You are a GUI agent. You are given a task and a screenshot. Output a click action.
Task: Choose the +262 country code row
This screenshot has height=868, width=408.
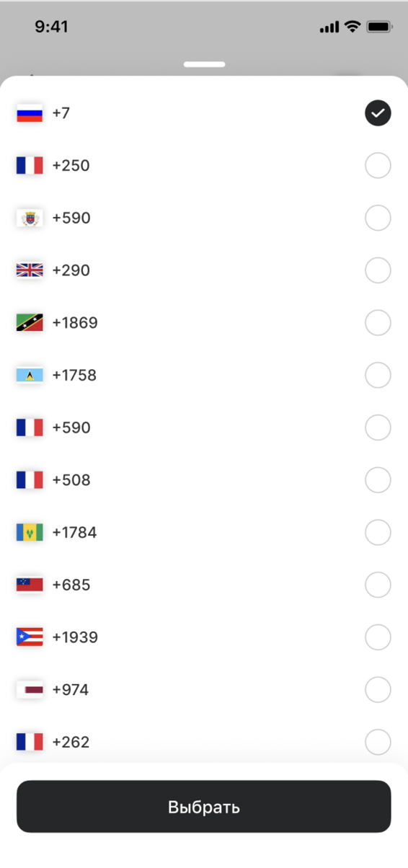tap(204, 742)
